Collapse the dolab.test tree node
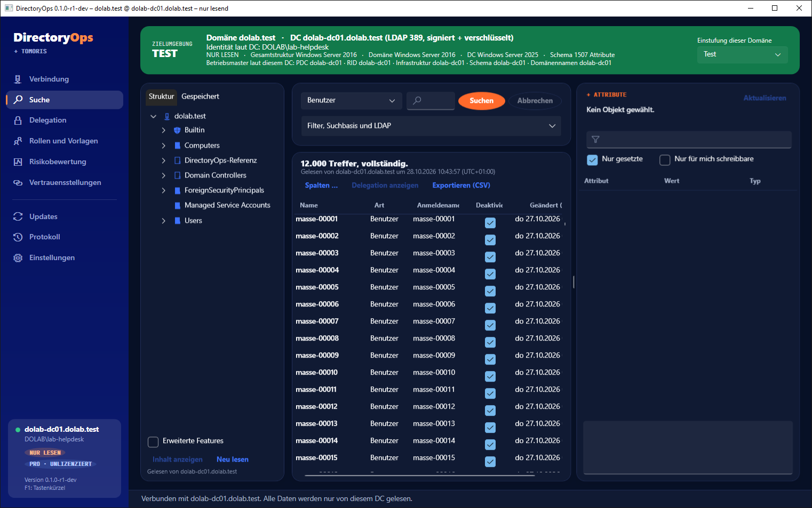Image resolution: width=812 pixels, height=508 pixels. point(154,116)
